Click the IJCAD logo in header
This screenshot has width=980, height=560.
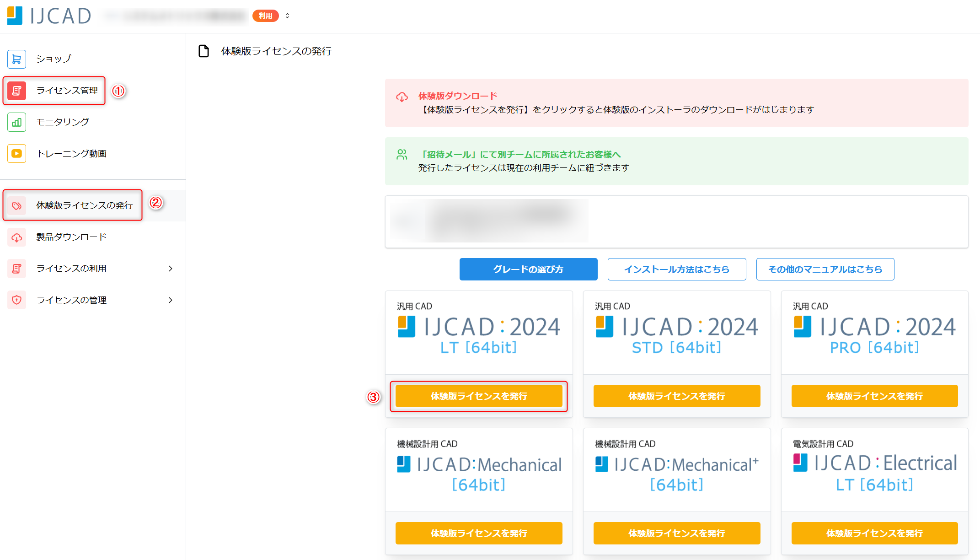[49, 16]
